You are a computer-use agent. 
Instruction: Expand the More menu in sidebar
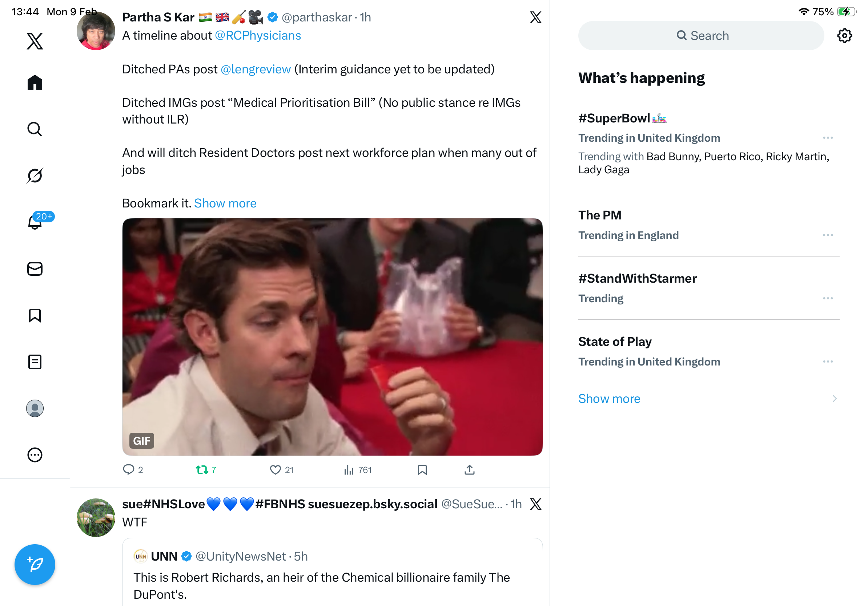point(35,455)
